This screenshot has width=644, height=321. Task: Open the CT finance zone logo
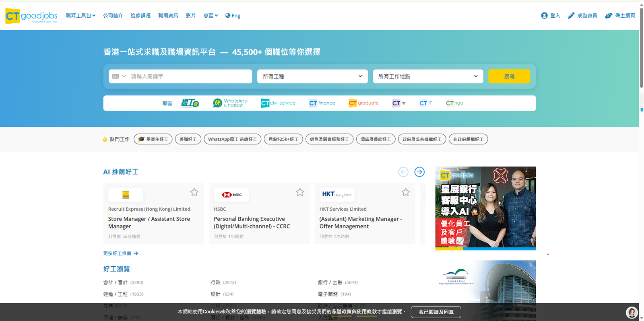pyautogui.click(x=322, y=103)
